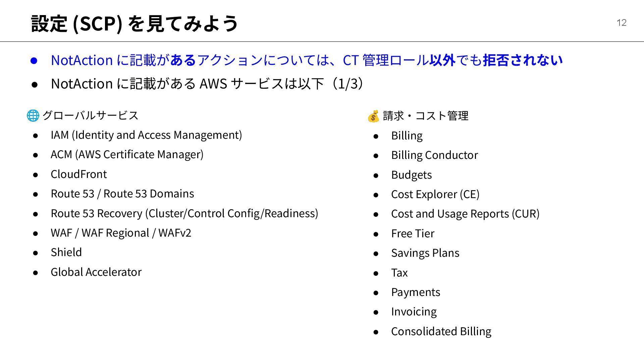The image size is (644, 362).
Task: Select the Free Tier item
Action: point(413,233)
